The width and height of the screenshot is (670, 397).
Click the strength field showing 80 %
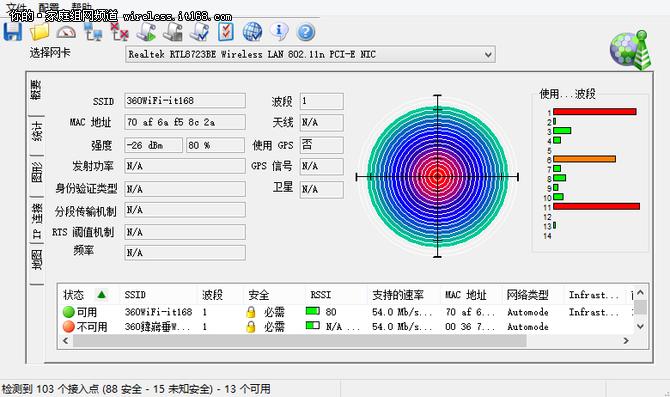[x=215, y=145]
